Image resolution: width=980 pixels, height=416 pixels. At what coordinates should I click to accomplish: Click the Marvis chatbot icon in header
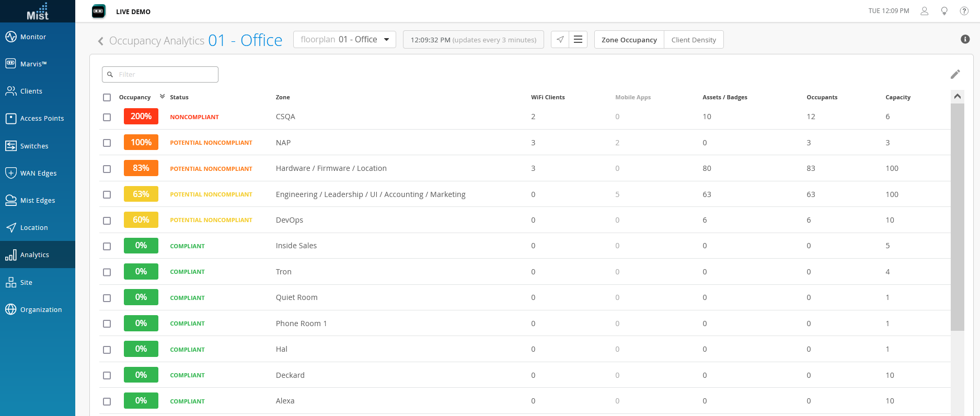[98, 11]
